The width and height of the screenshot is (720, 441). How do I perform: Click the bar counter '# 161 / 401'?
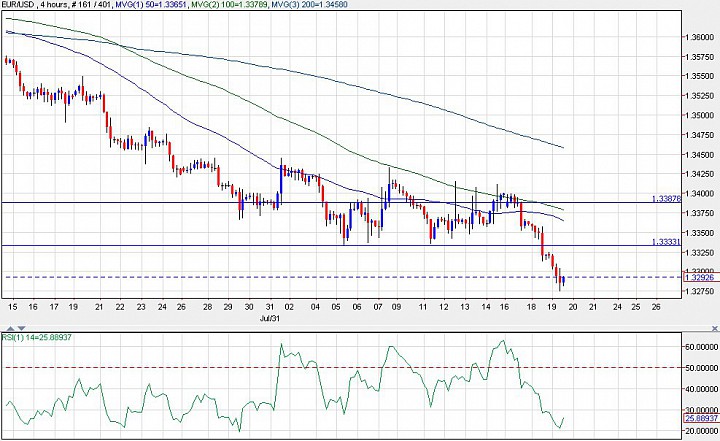(x=89, y=5)
